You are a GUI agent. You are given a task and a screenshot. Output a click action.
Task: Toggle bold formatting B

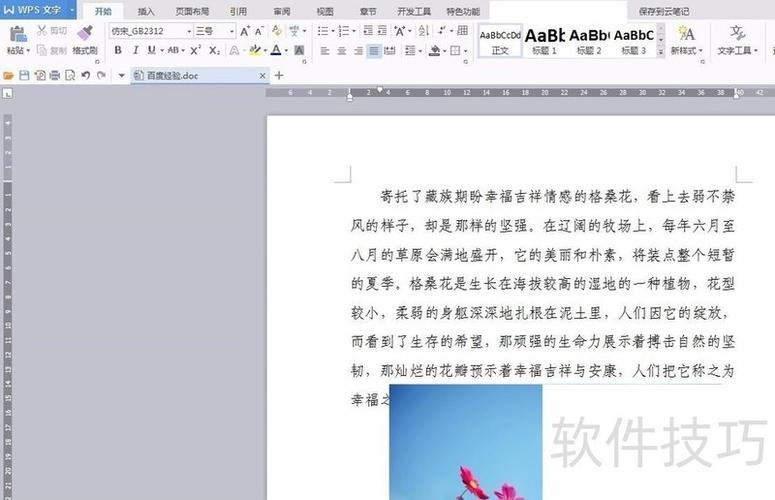(118, 50)
